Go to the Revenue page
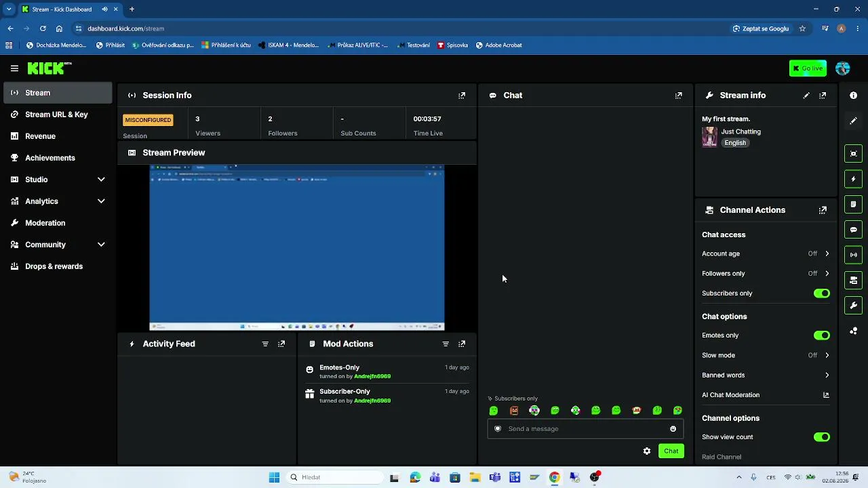The image size is (868, 488). 58,136
